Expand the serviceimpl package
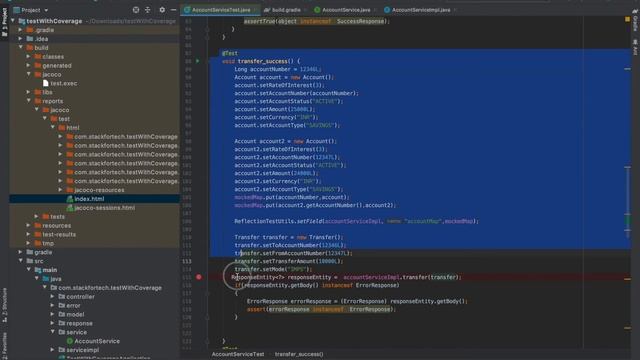 [x=53, y=350]
